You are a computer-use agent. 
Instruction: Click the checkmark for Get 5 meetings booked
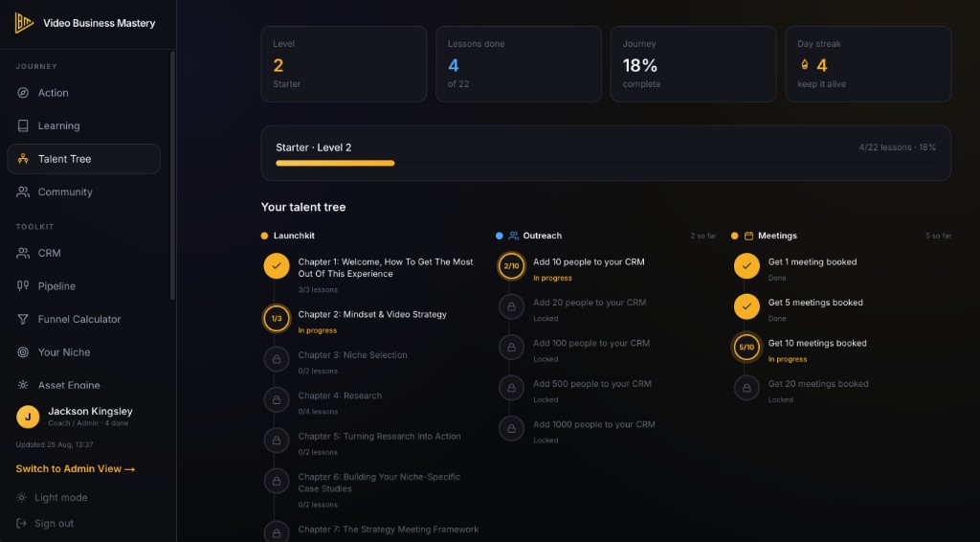pyautogui.click(x=746, y=307)
